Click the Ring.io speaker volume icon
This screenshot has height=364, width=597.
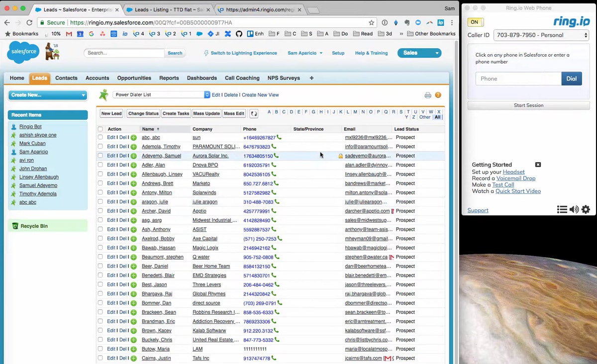click(574, 210)
